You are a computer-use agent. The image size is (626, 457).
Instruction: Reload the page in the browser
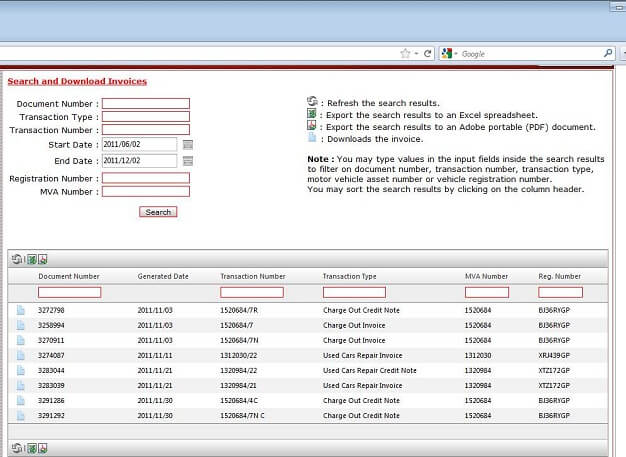428,53
